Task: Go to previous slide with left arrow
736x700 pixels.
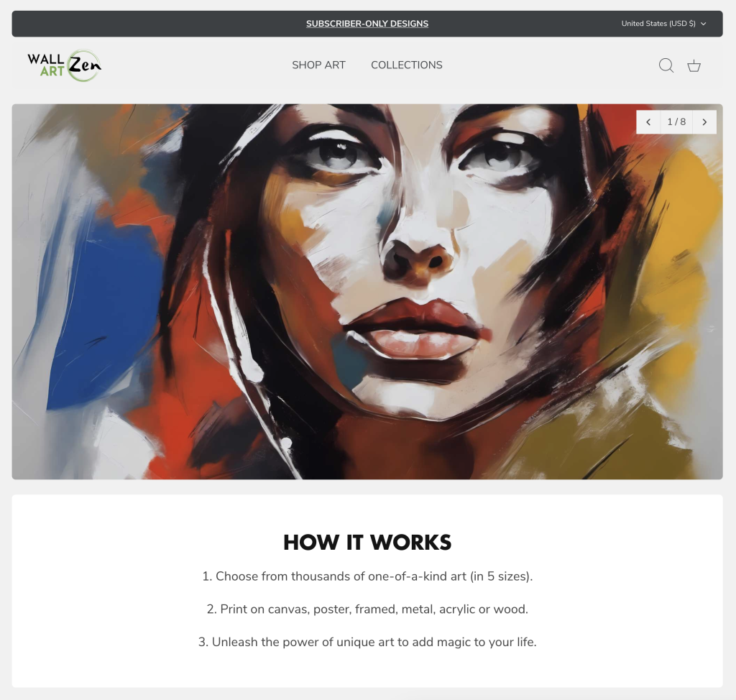Action: pyautogui.click(x=648, y=122)
